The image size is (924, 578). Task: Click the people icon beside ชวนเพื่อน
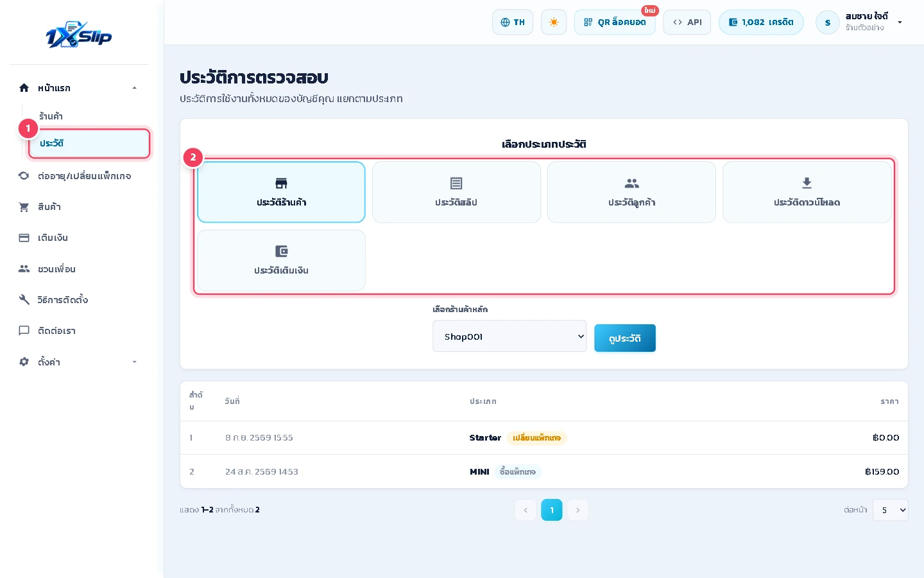pyautogui.click(x=24, y=268)
